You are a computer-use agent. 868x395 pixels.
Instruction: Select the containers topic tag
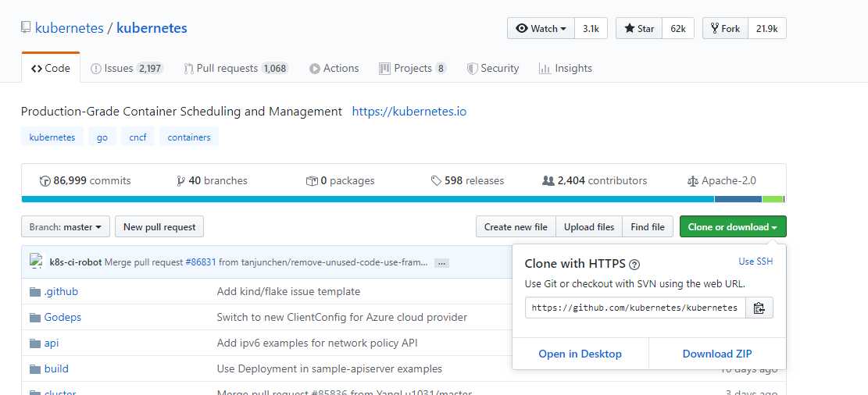[x=189, y=137]
